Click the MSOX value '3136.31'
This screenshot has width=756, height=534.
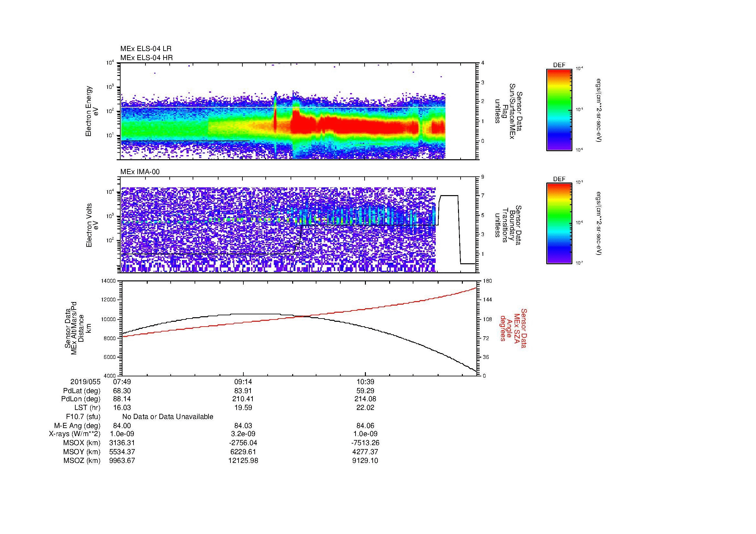point(122,443)
